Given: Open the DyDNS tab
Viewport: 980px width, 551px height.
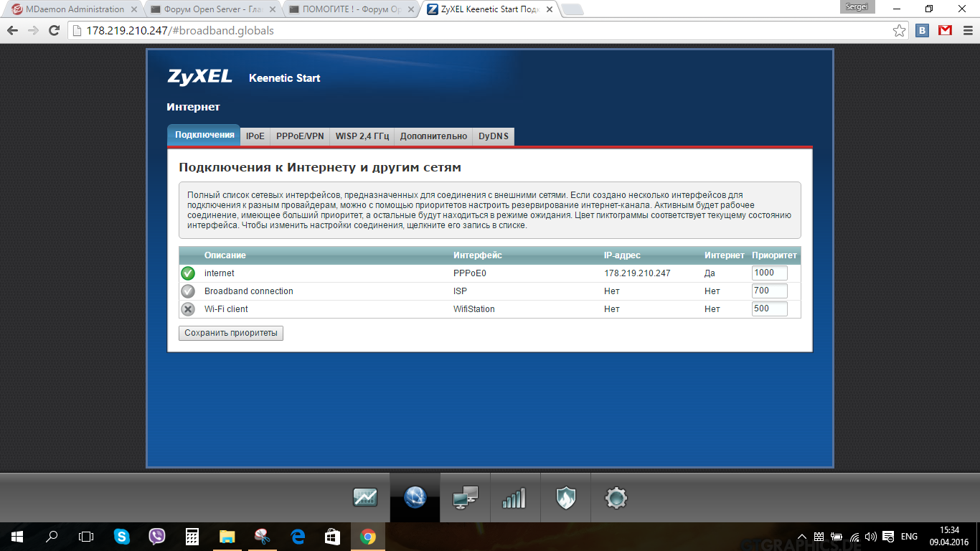Looking at the screenshot, I should click(493, 136).
